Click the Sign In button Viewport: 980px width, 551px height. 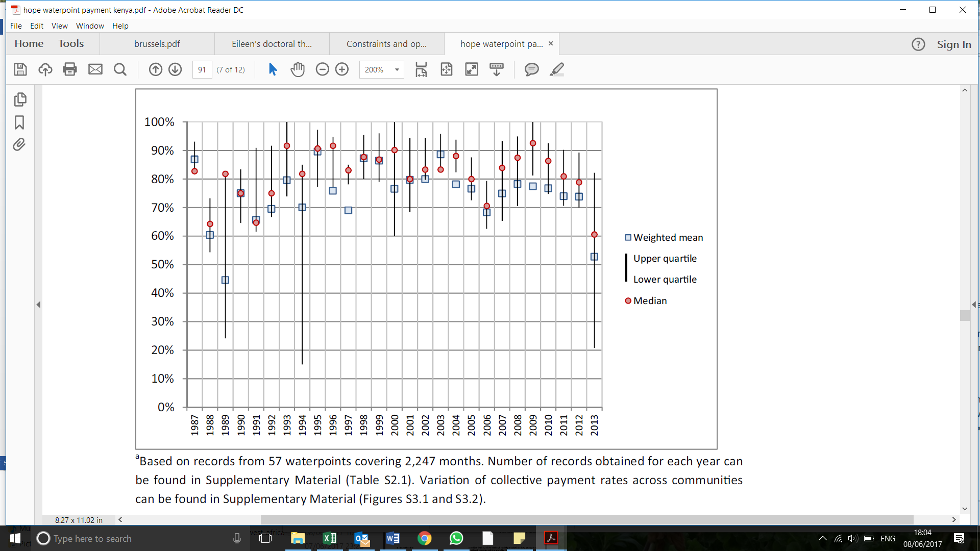[953, 44]
